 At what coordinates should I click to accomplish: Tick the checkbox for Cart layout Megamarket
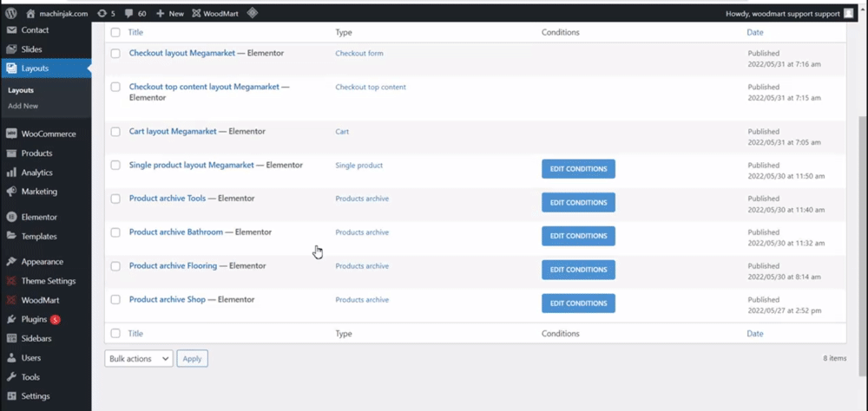click(x=115, y=132)
